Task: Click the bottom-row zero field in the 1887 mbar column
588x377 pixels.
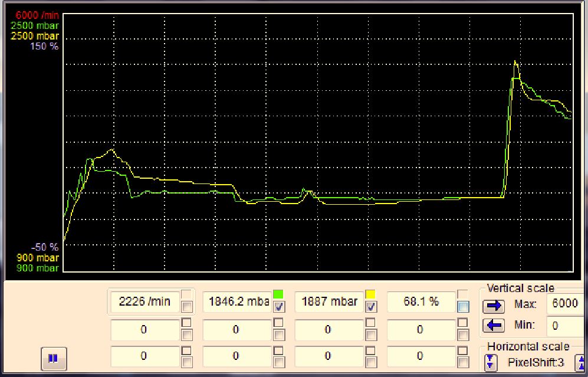Action: point(329,356)
